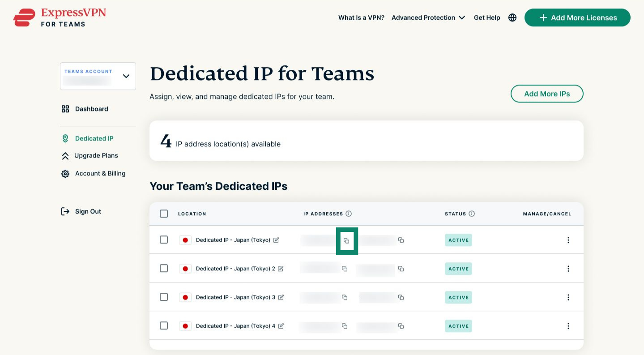Edit name of Dedicated IP - Japan (Tokyo)
This screenshot has width=644, height=355.
[276, 240]
